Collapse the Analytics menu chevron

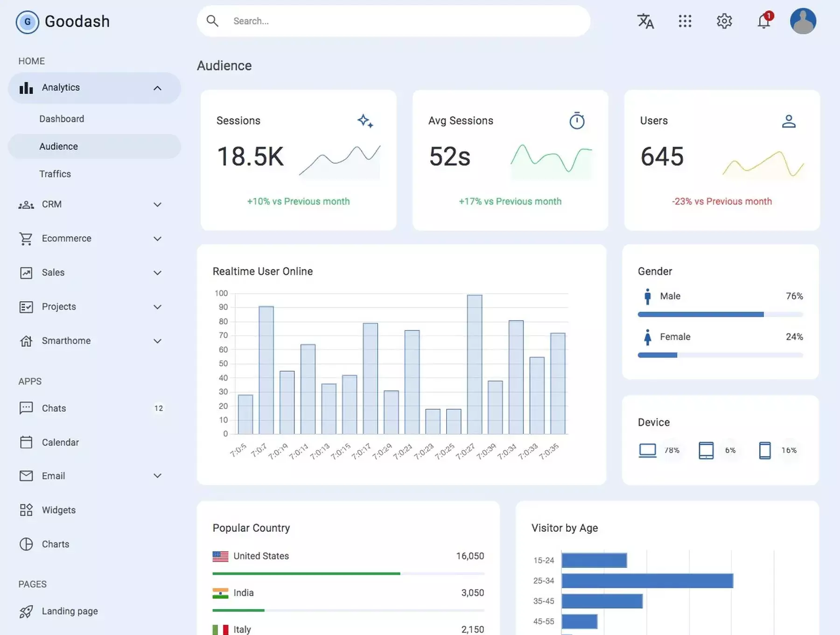click(157, 88)
